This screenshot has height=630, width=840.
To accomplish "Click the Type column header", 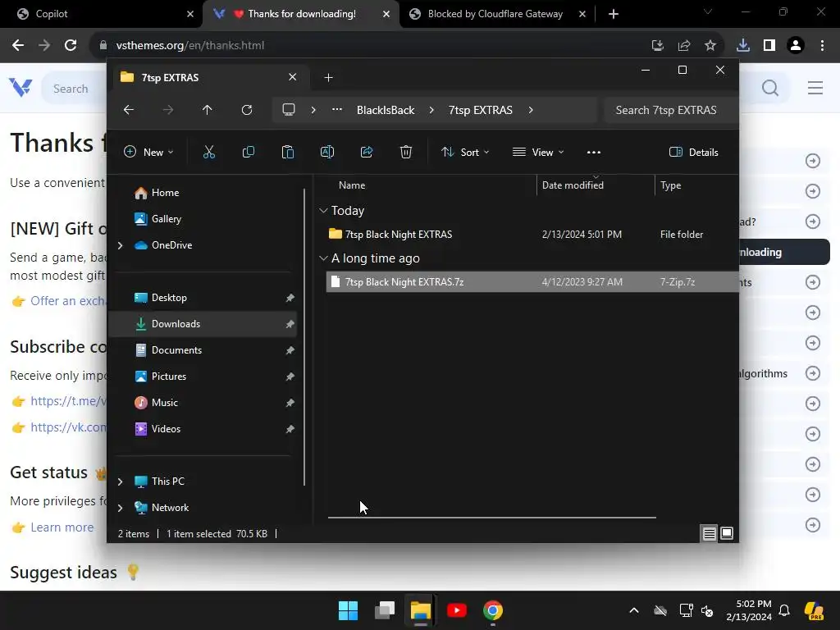I will coord(670,185).
